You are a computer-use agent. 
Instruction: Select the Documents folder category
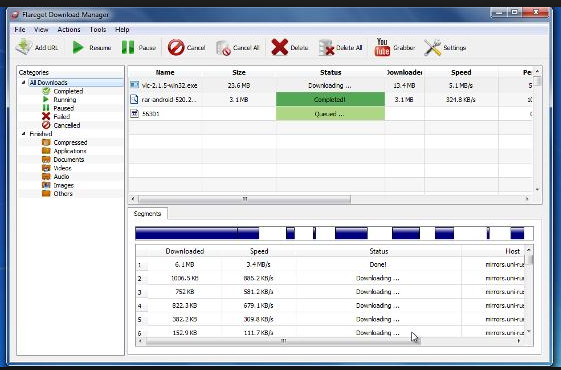click(68, 160)
